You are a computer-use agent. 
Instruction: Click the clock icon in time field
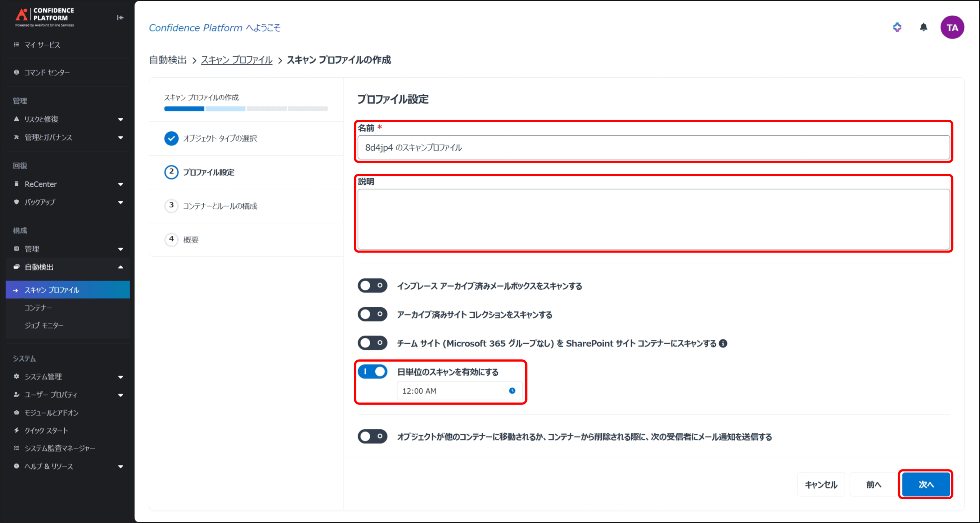[x=512, y=391]
